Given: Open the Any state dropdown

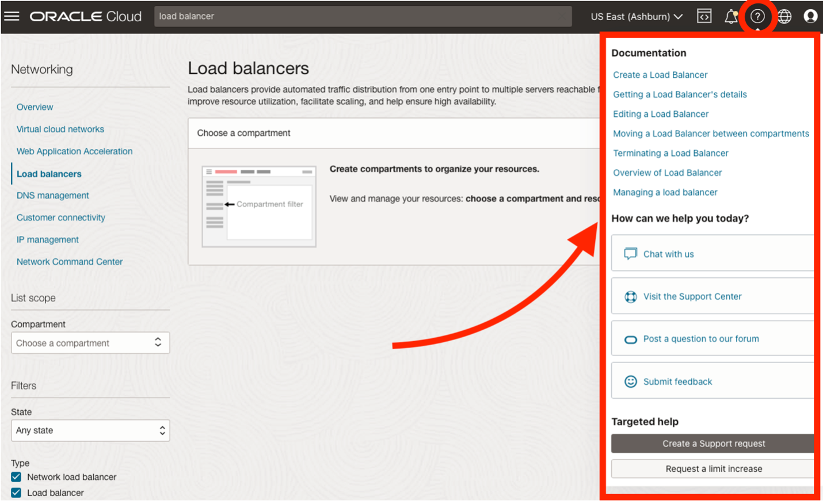Looking at the screenshot, I should [x=90, y=430].
